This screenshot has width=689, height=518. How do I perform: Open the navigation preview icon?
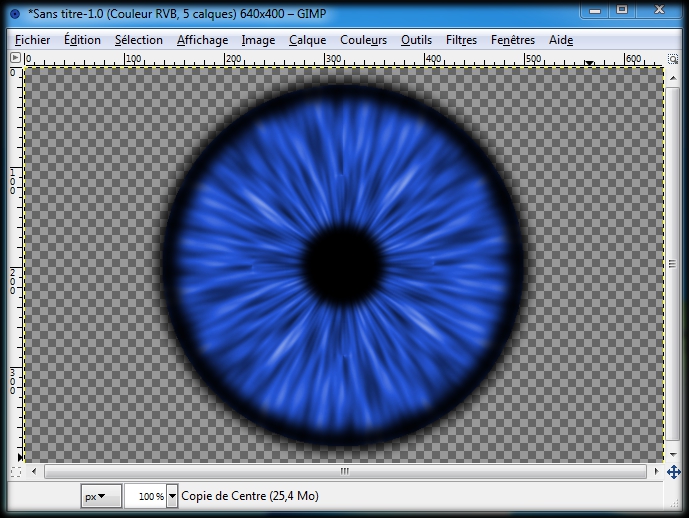coord(673,471)
